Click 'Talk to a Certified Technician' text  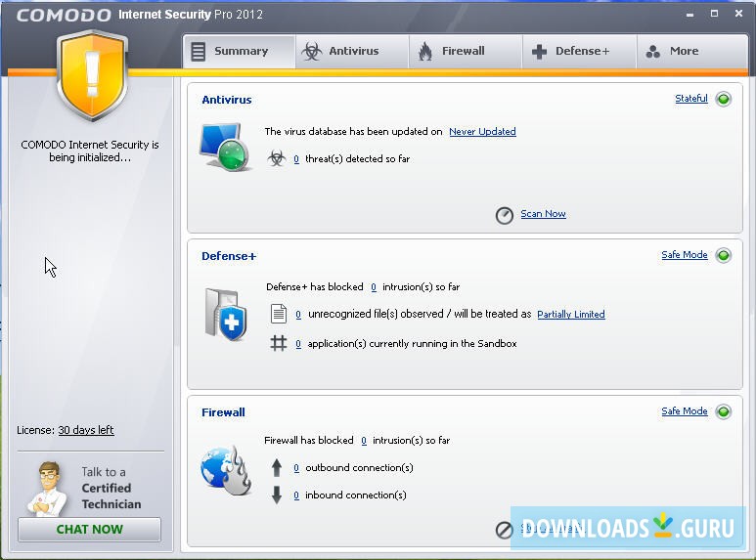tap(111, 488)
